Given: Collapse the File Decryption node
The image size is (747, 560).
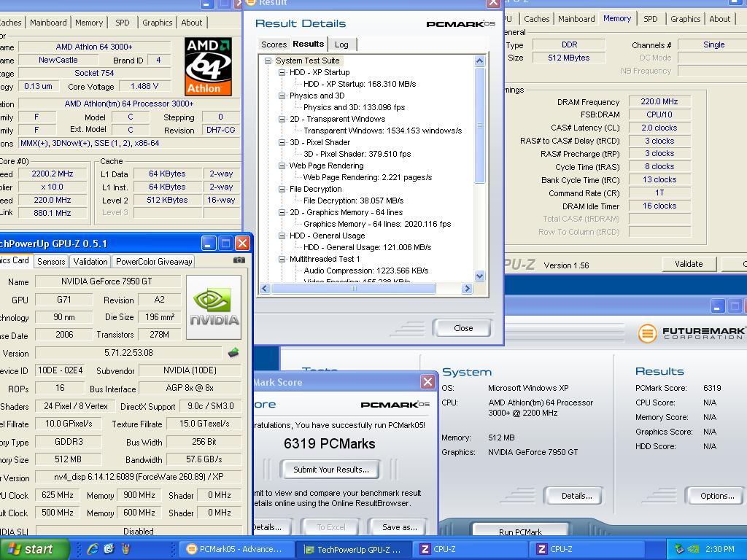Looking at the screenshot, I should (x=282, y=189).
